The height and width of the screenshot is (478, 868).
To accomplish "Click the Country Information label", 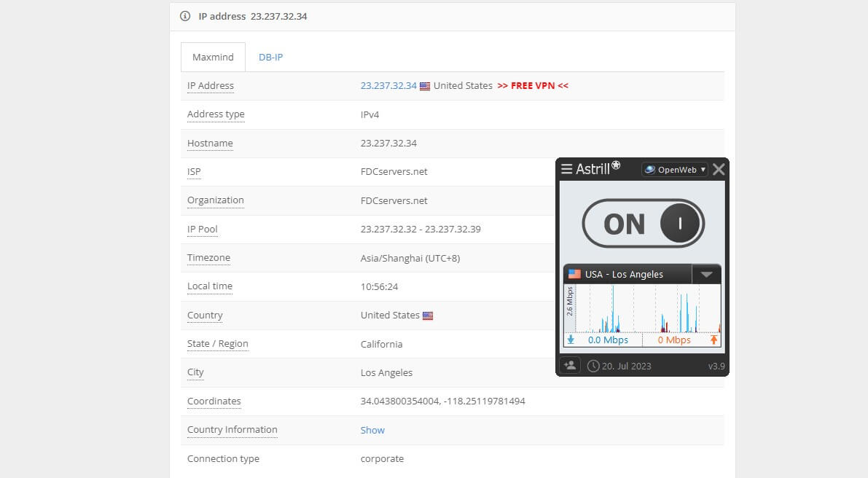I will pos(232,430).
